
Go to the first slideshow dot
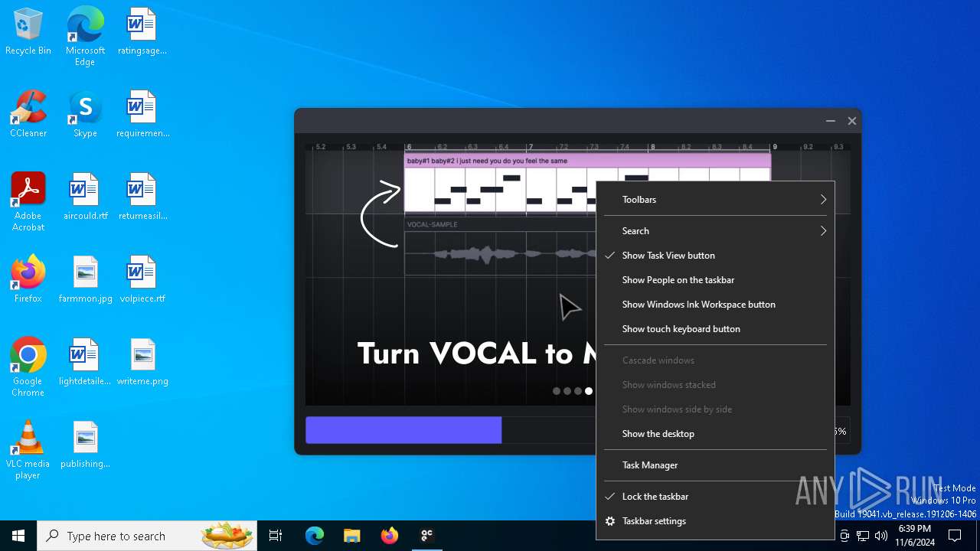(x=557, y=391)
